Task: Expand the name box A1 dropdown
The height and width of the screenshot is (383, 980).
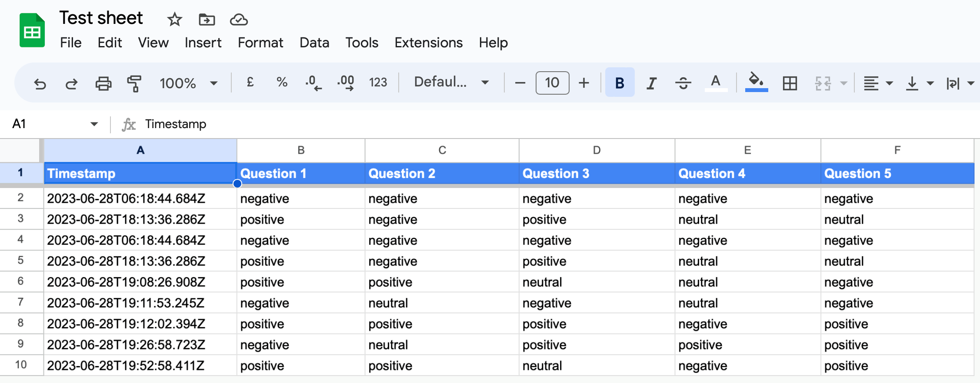Action: (x=94, y=124)
